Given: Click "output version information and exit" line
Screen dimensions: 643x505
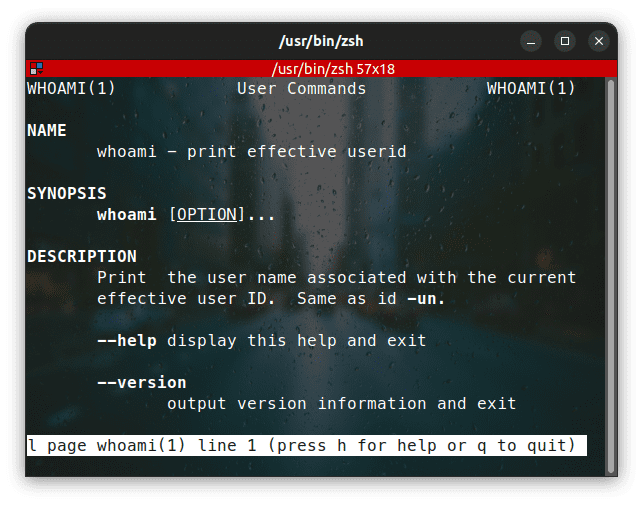Looking at the screenshot, I should [x=341, y=403].
